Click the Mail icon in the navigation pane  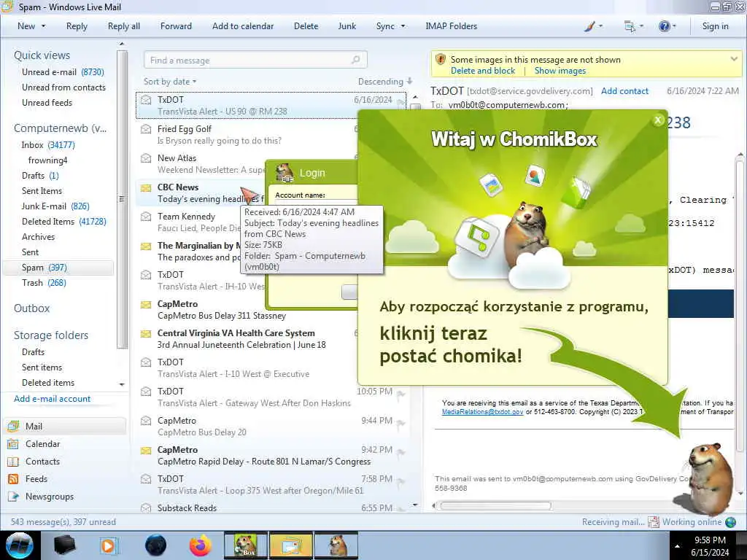pos(13,426)
